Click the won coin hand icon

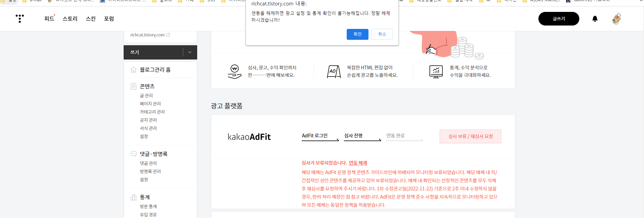(x=234, y=71)
